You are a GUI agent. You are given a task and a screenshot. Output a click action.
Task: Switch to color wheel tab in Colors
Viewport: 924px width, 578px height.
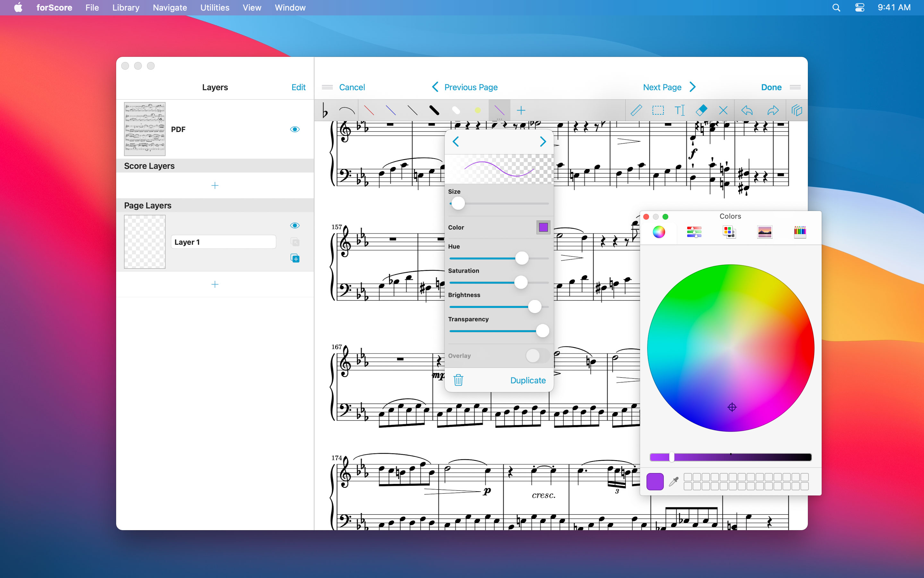tap(659, 232)
